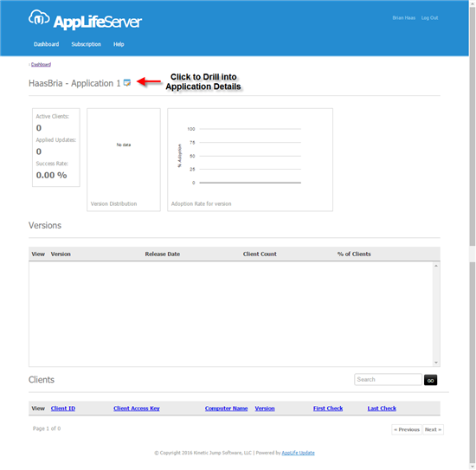This screenshot has width=476, height=470.
Task: Click the Versions section heading
Action: 45,225
